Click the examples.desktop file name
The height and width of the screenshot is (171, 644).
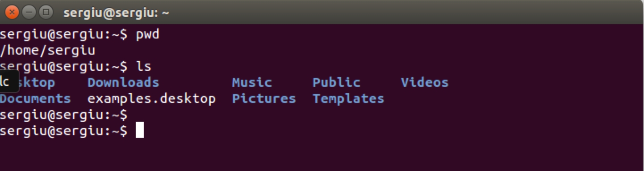coord(152,98)
